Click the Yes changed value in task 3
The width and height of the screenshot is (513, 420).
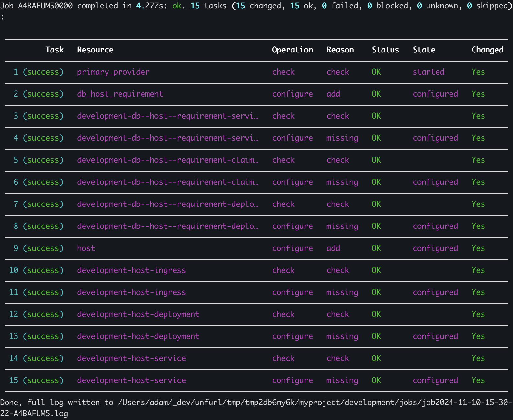click(478, 116)
